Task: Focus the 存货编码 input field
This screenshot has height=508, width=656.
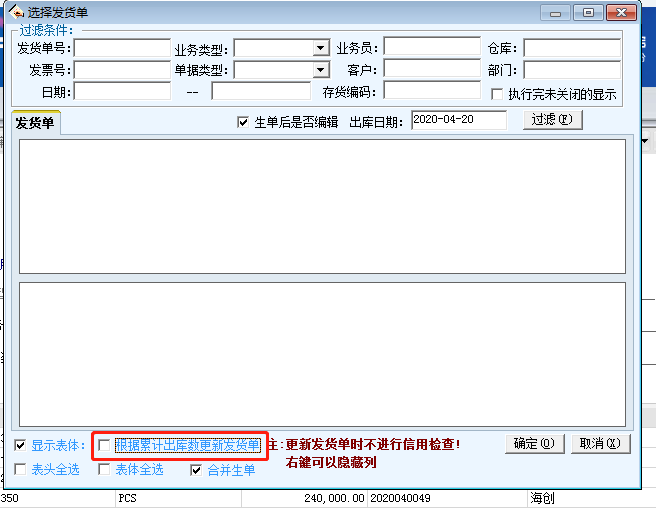Action: tap(432, 90)
